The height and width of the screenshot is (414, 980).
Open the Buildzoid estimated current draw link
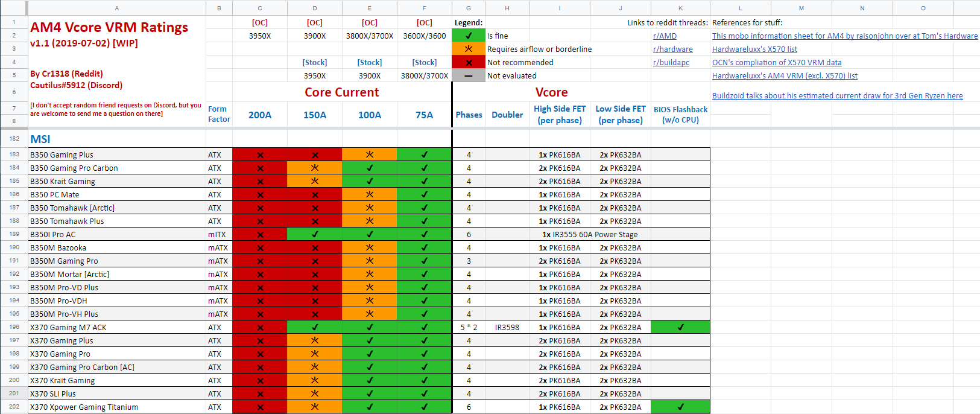[x=837, y=95]
